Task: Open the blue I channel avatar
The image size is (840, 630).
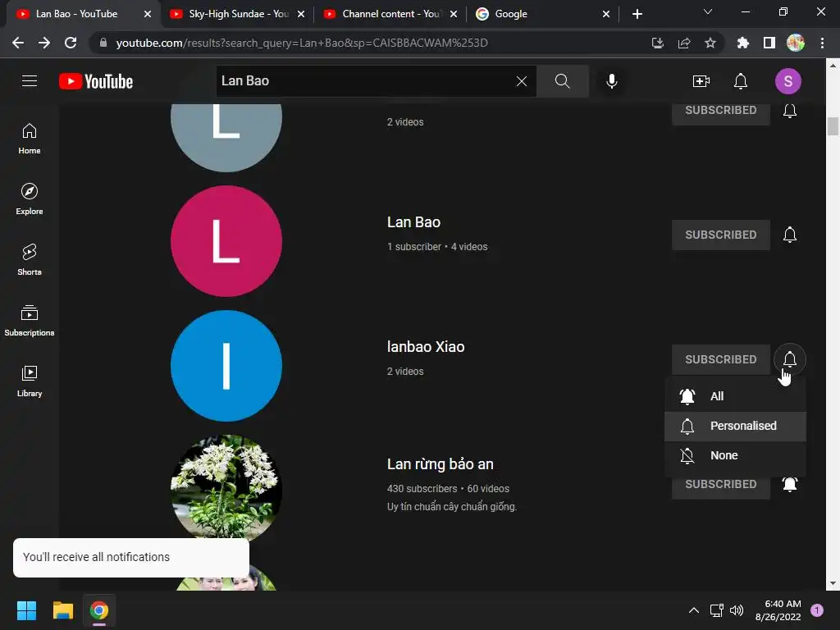Action: [226, 366]
